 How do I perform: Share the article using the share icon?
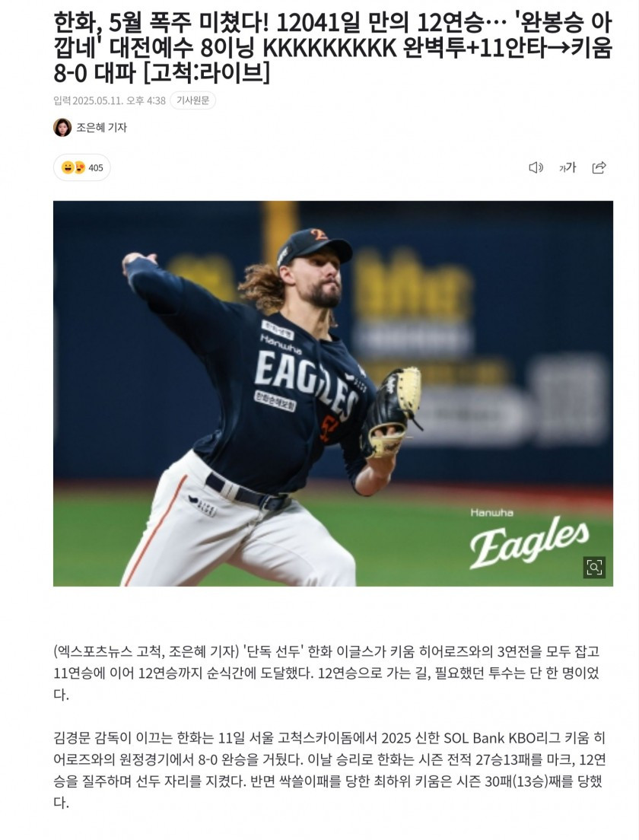tap(599, 167)
